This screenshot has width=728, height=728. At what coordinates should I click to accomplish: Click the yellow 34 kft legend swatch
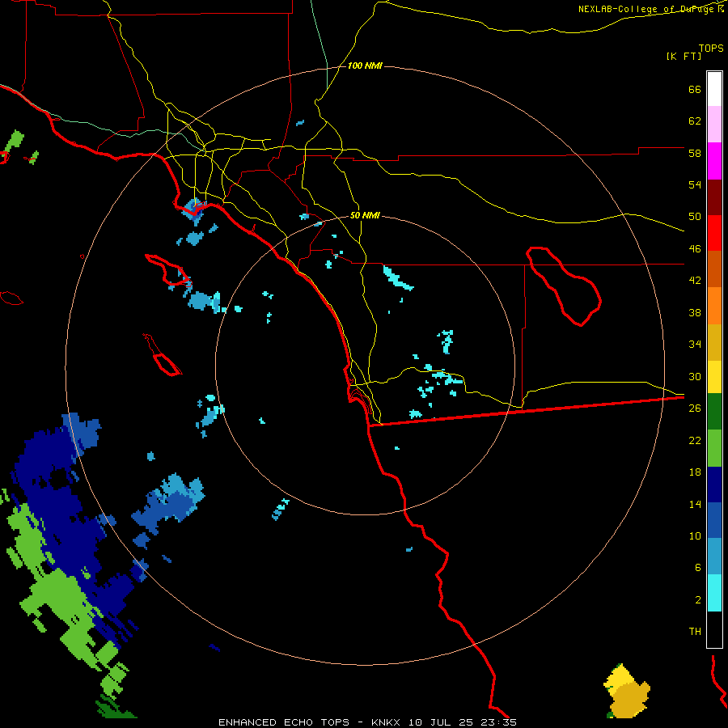[714, 376]
